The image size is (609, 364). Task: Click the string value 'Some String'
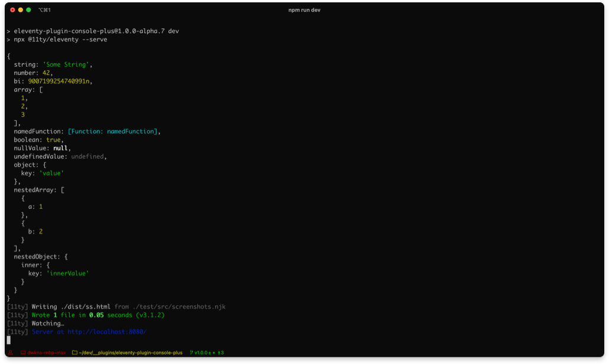tap(66, 64)
